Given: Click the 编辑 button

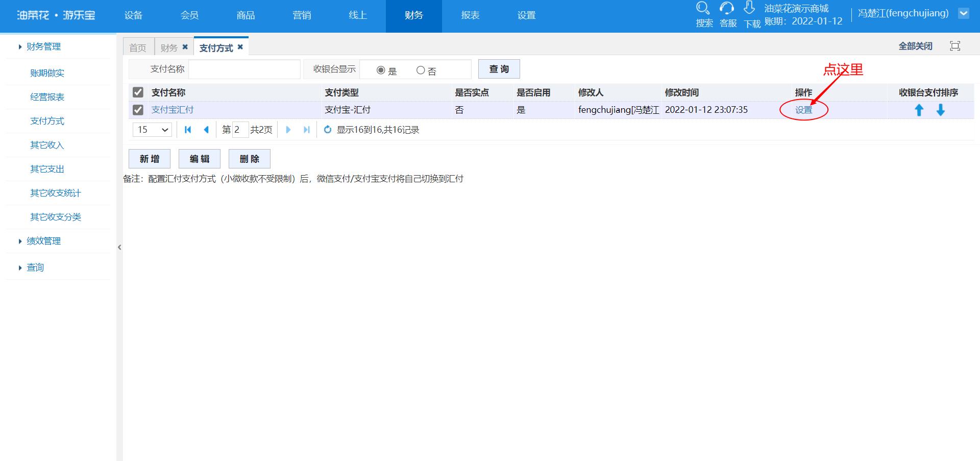Looking at the screenshot, I should (x=200, y=159).
